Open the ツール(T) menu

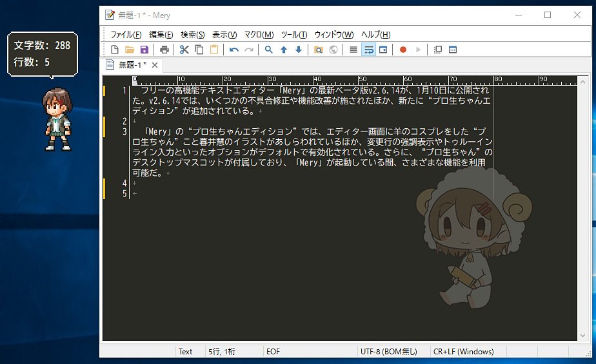pos(294,35)
